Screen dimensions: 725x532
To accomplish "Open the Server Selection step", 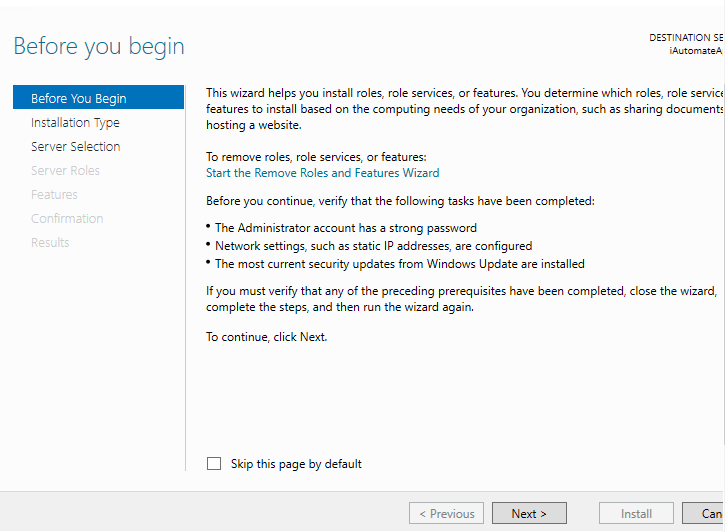I will click(75, 146).
